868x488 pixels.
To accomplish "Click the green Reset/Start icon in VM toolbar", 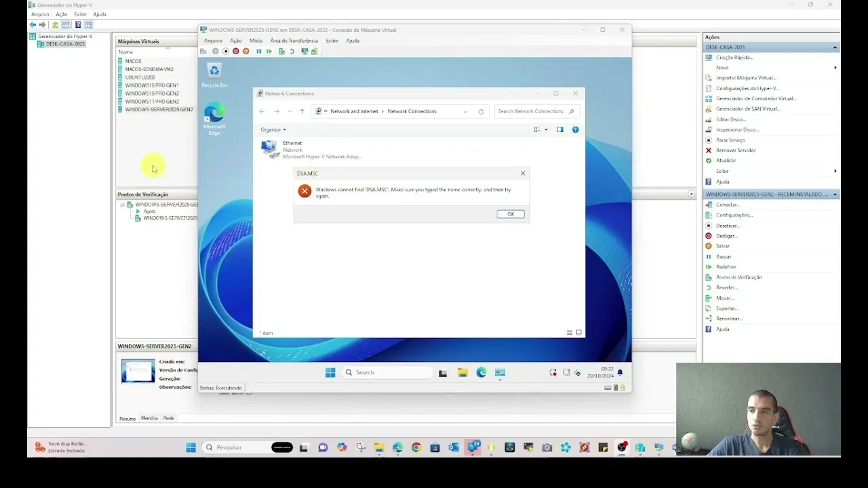I will tap(269, 52).
